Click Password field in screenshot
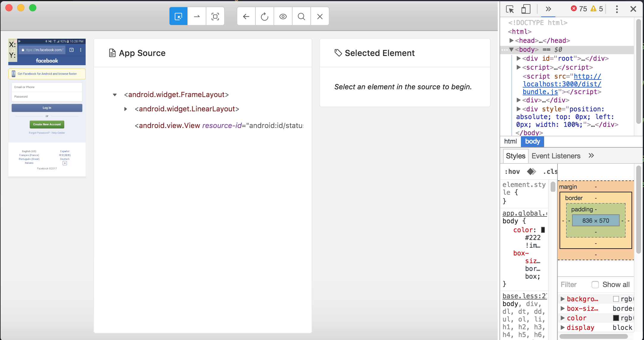 [x=47, y=97]
